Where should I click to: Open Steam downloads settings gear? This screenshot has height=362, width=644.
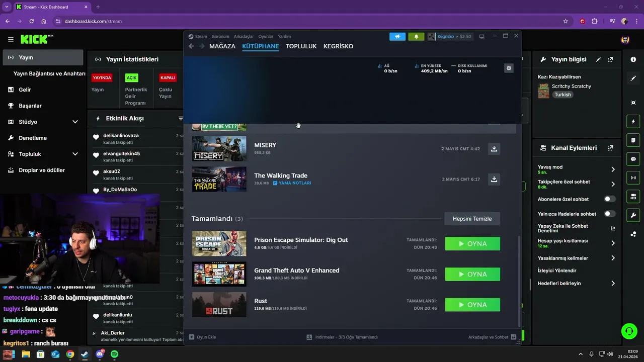(509, 68)
